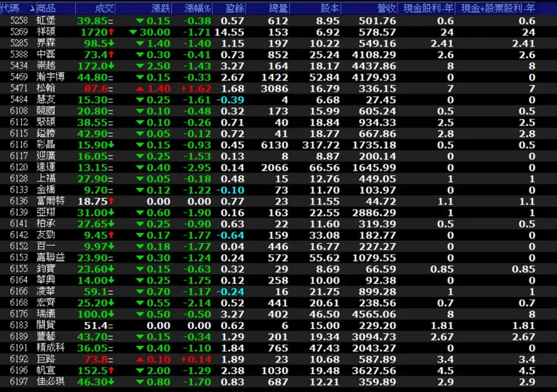
Task: Click the 漲跌 column header
Action: 161,8
